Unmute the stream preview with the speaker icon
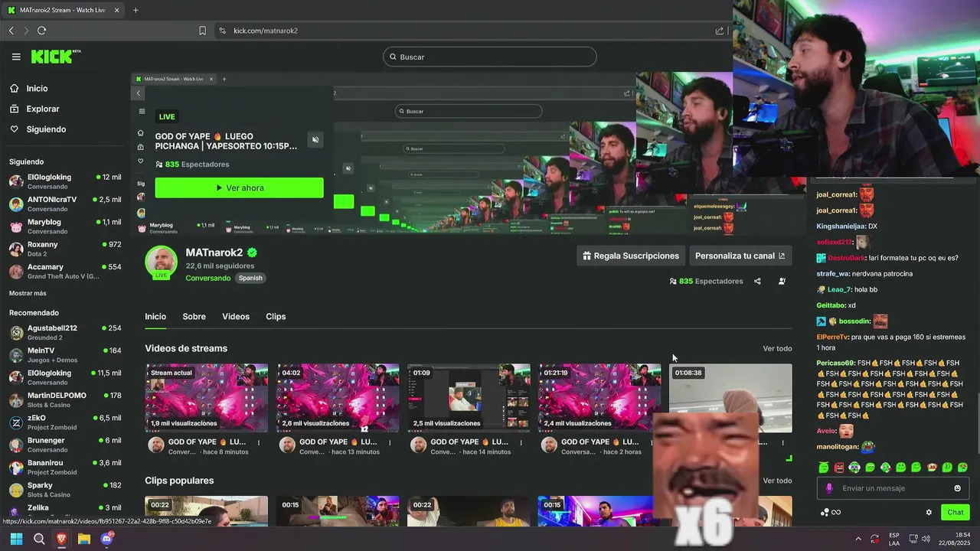This screenshot has width=980, height=551. point(315,139)
